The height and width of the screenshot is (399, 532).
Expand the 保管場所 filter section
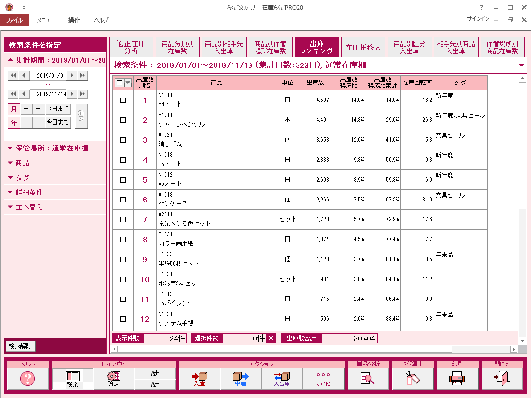tap(55, 149)
